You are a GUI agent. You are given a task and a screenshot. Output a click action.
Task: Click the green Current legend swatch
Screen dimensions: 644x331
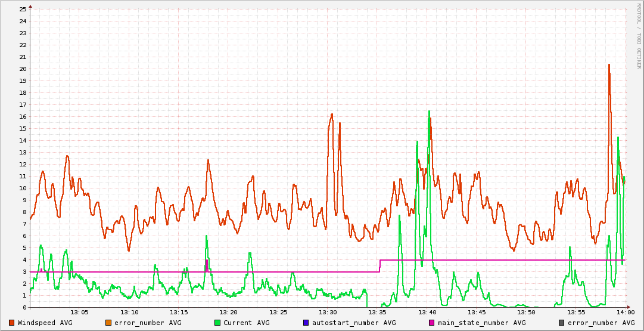click(217, 323)
